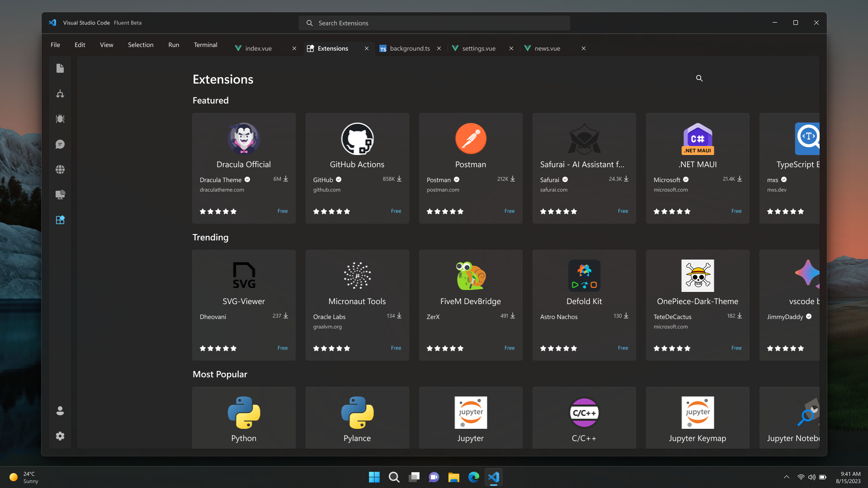Click the graalvm.org publisher link
Image resolution: width=868 pixels, height=488 pixels.
tap(327, 327)
